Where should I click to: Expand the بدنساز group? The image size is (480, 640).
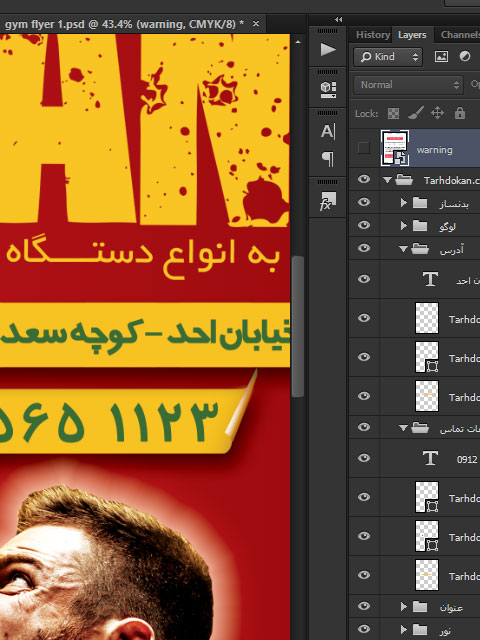click(x=404, y=202)
